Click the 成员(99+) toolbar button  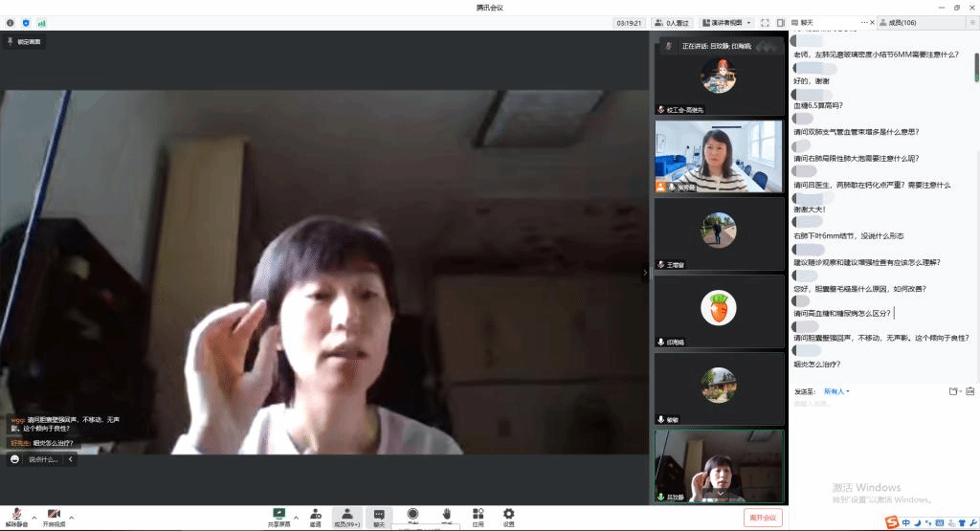click(x=347, y=517)
